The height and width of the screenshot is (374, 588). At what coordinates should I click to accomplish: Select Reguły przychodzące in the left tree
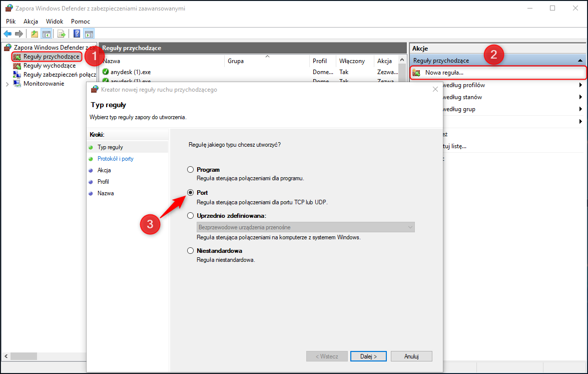click(x=52, y=57)
